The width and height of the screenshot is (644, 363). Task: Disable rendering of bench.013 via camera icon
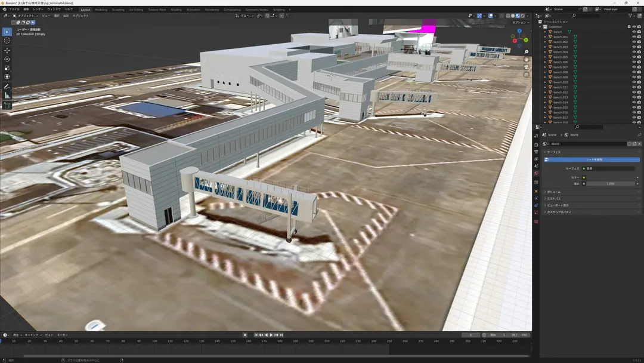(639, 97)
